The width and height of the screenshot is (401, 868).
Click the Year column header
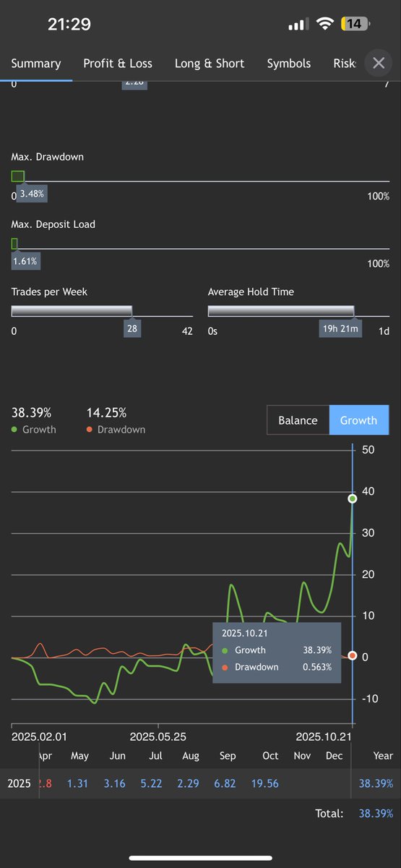pyautogui.click(x=383, y=756)
